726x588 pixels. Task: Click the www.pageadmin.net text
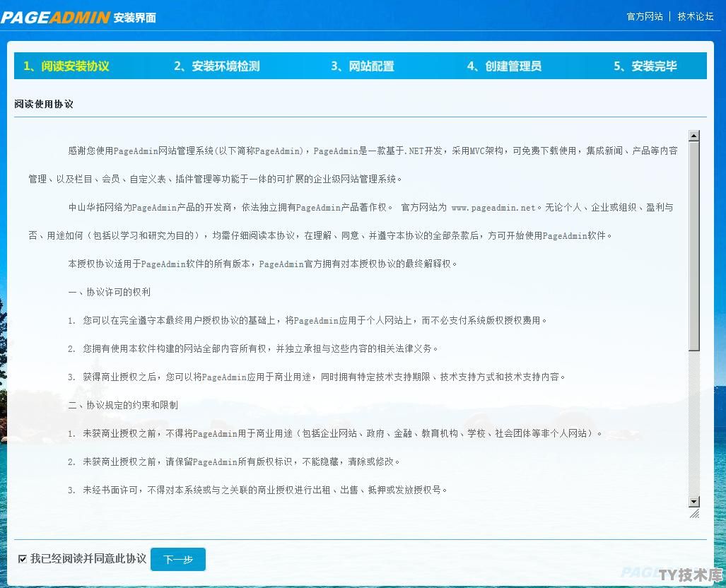pos(493,207)
